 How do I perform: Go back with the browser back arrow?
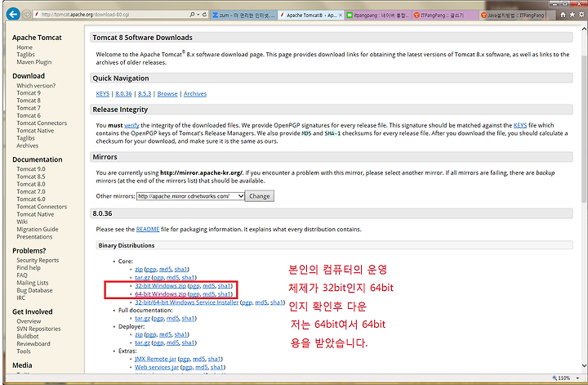point(13,14)
